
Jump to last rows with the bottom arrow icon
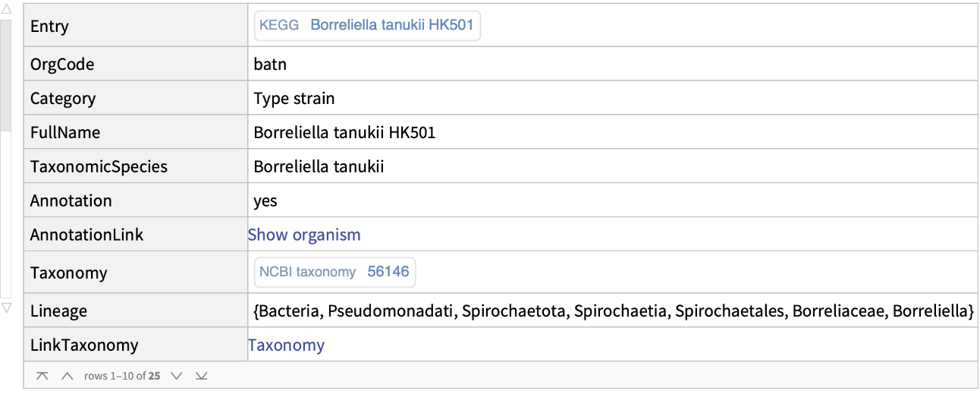click(x=201, y=376)
